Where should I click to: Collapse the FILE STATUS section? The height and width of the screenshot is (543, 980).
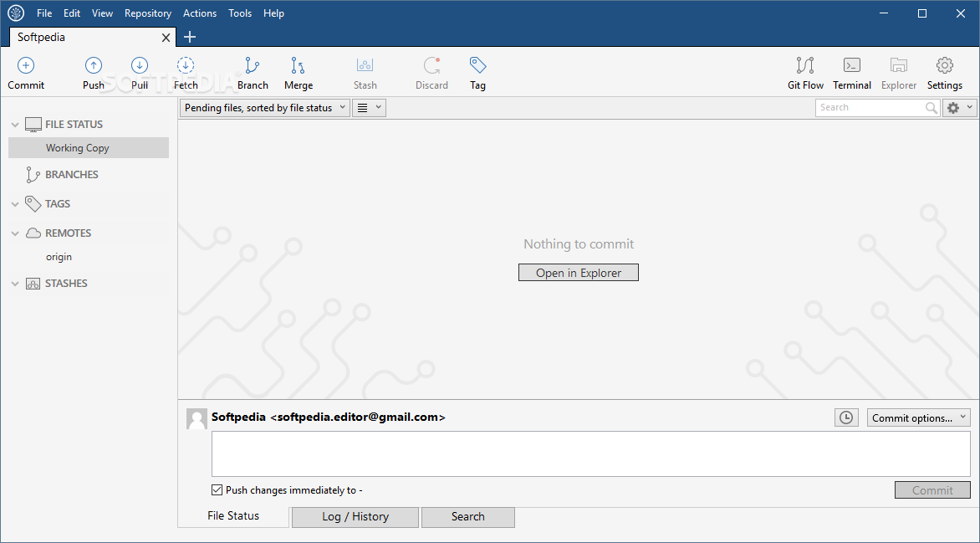coord(15,125)
